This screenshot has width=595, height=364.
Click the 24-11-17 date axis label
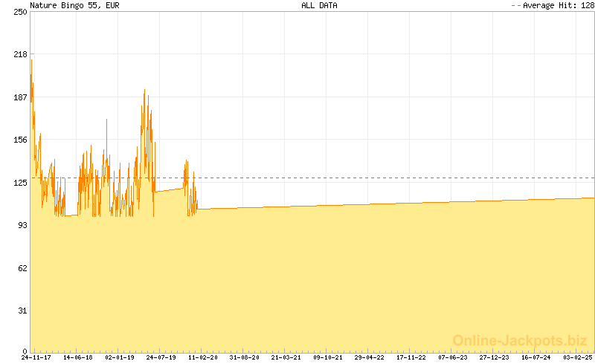click(36, 357)
